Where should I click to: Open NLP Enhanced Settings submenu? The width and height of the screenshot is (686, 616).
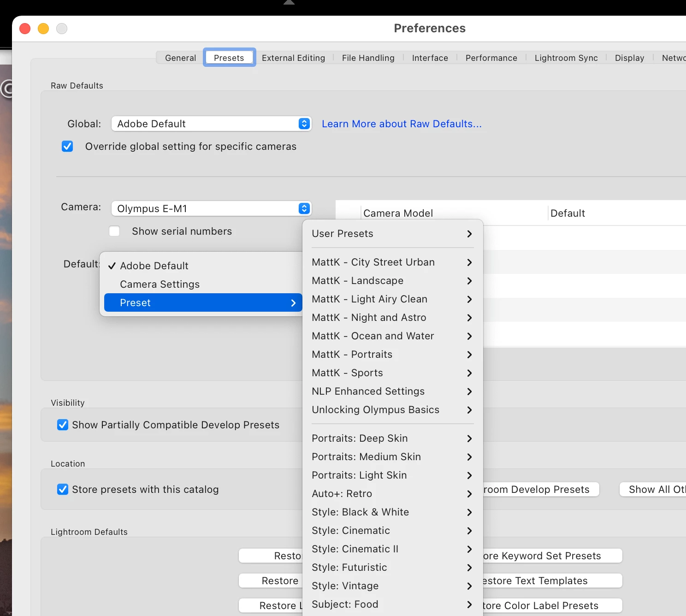pyautogui.click(x=392, y=391)
